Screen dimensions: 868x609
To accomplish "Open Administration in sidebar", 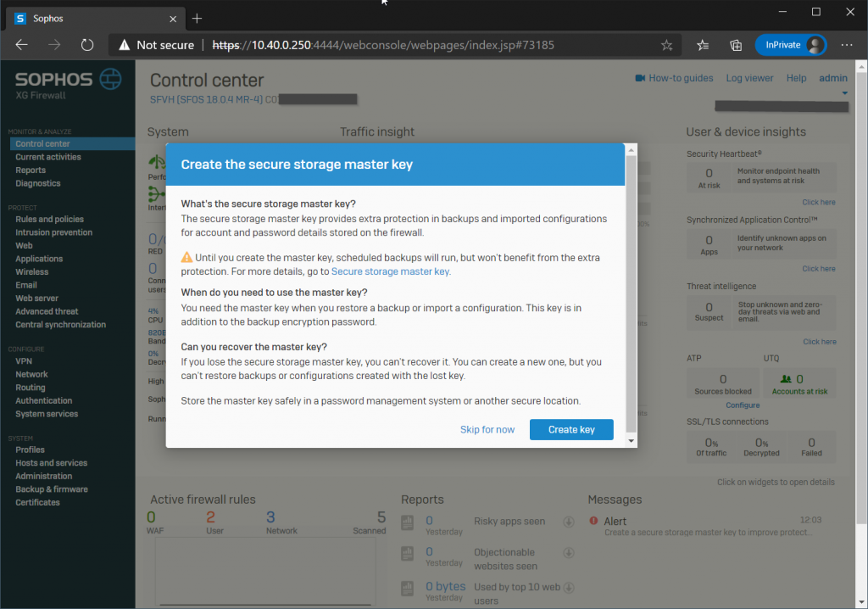I will pos(44,476).
